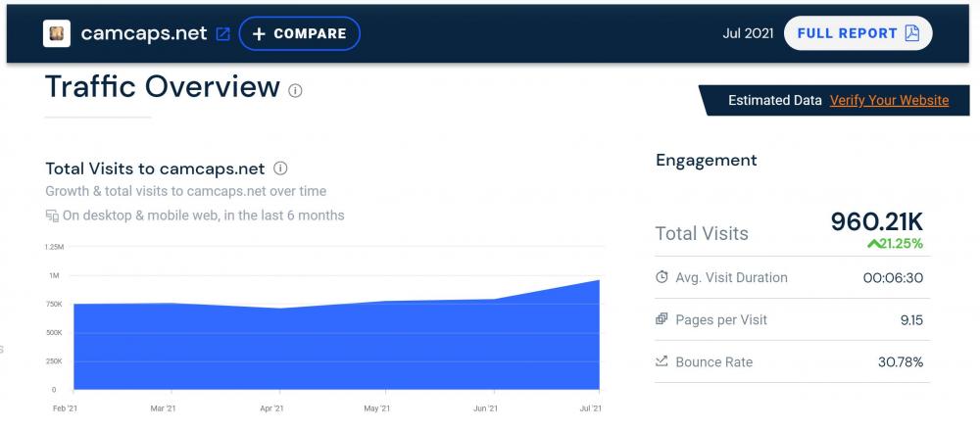Click the desktop & mobile web devices icon
The image size is (980, 431).
[x=52, y=215]
